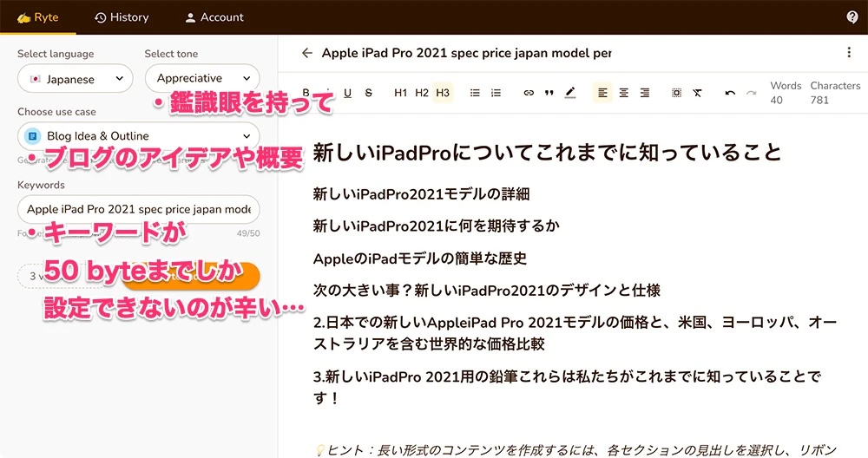This screenshot has height=458, width=868.
Task: Open the Blog Idea & Outline use case dropdown
Action: [x=139, y=136]
